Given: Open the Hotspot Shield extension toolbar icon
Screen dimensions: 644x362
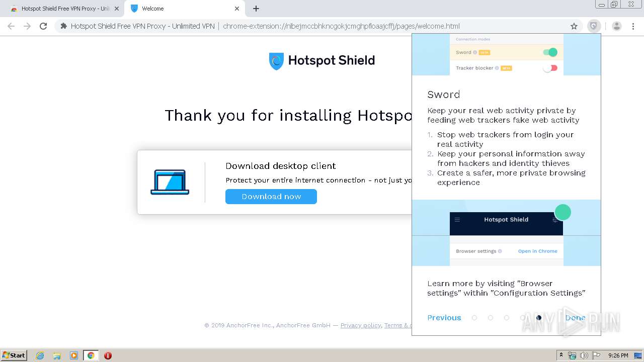Looking at the screenshot, I should coord(594,26).
